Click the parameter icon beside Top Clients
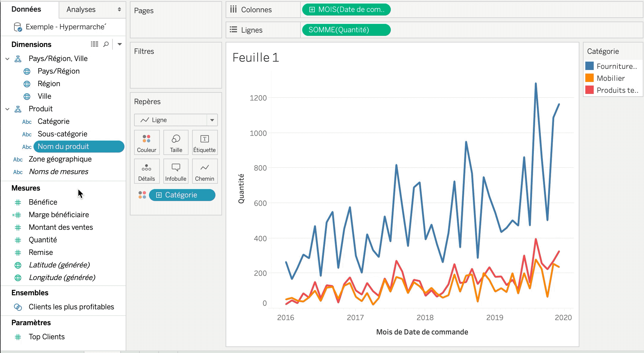This screenshot has height=353, width=644. (x=18, y=337)
